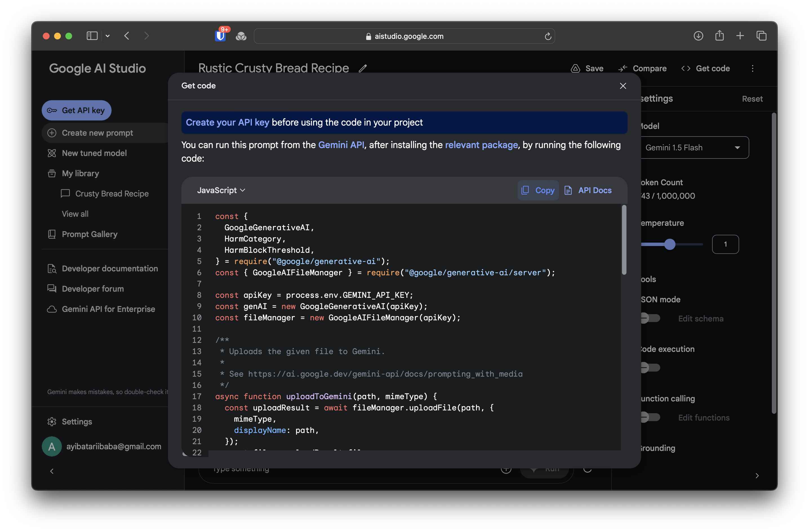Open the Crusty Bread Recipe prompt
Viewport: 809px width, 532px height.
[112, 194]
